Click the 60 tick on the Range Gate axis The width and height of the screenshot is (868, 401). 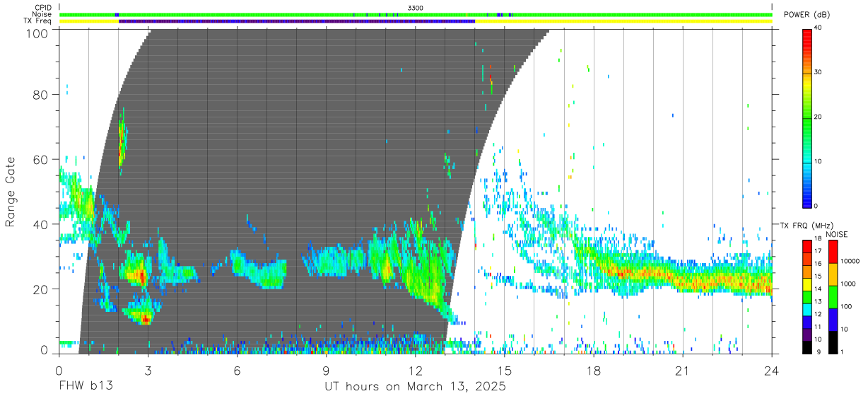pyautogui.click(x=40, y=159)
